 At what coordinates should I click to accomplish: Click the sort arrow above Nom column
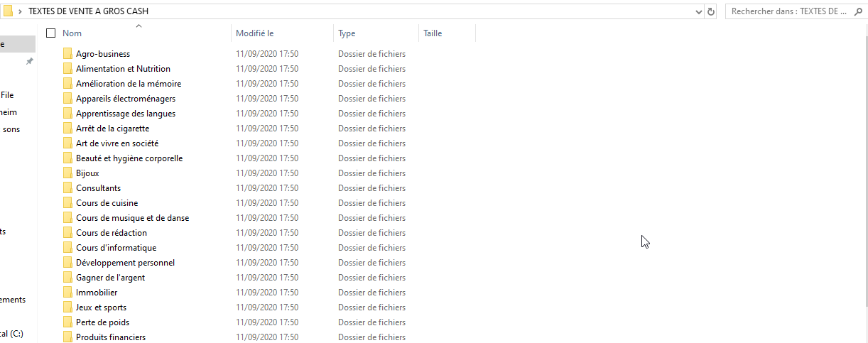(139, 26)
